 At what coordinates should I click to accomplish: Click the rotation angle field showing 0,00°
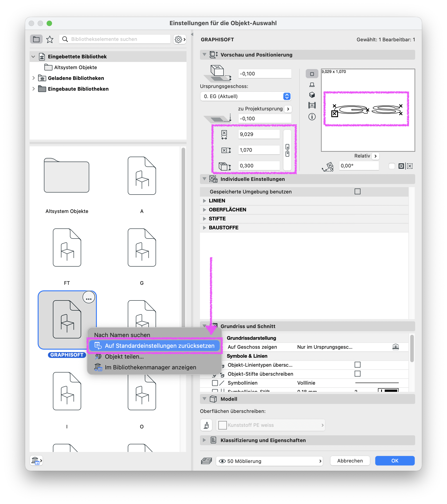coord(359,166)
